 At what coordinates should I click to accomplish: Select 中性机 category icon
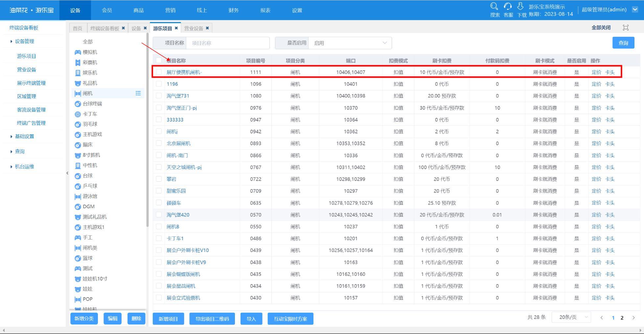click(78, 166)
